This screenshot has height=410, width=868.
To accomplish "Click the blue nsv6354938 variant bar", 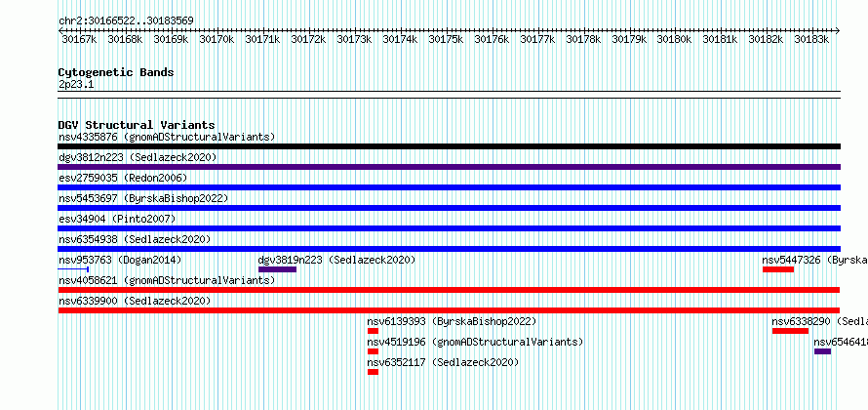I will point(449,249).
